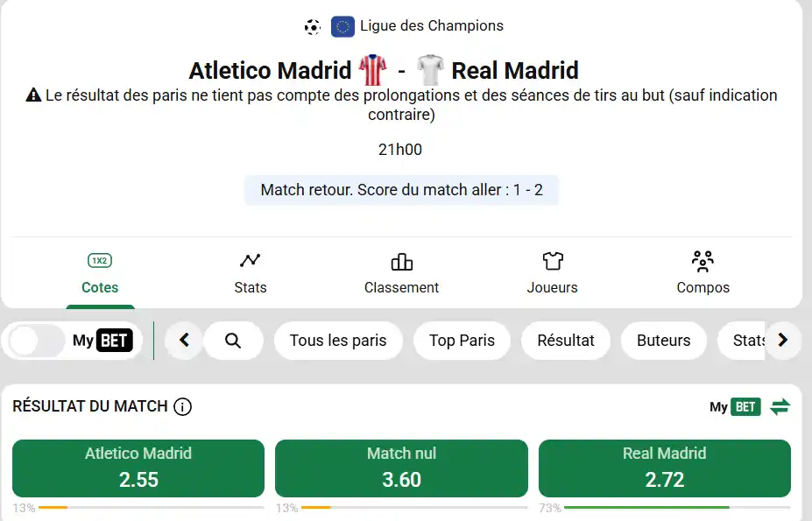The image size is (812, 521).
Task: Select the Buteurs filter
Action: 664,341
